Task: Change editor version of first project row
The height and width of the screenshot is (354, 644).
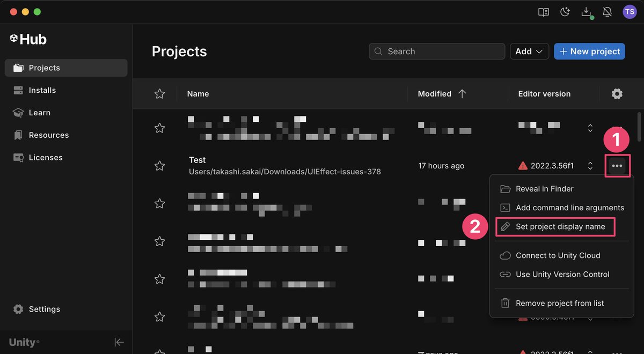Action: tap(590, 128)
